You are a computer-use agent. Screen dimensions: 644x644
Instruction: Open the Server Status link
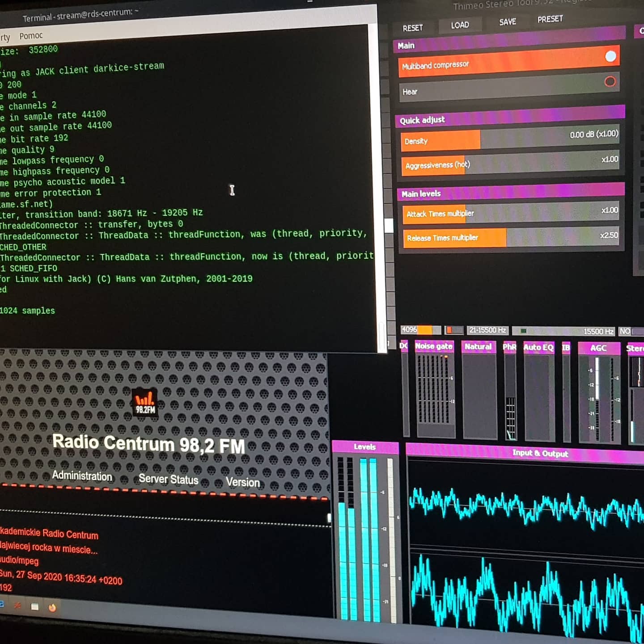tap(168, 479)
